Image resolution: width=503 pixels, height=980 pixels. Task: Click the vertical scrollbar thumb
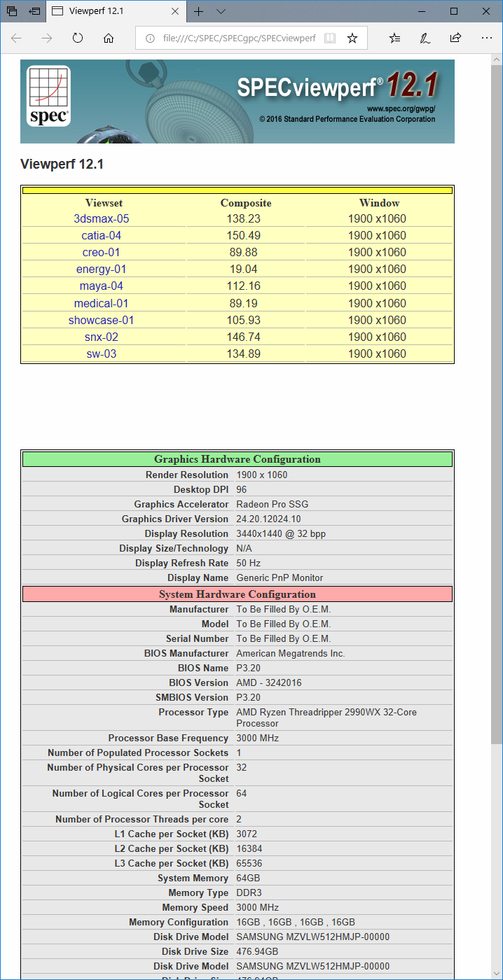point(497,405)
